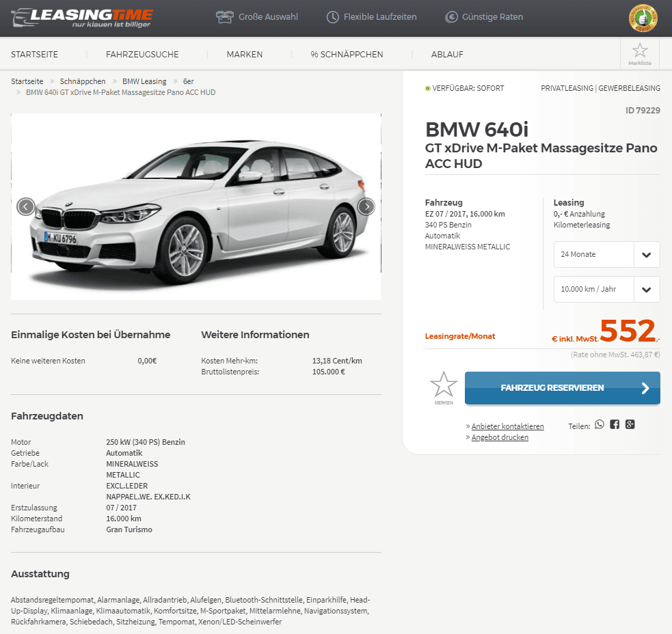The height and width of the screenshot is (634, 672).
Task: Share offer via Google Plus icon
Action: pos(630,424)
